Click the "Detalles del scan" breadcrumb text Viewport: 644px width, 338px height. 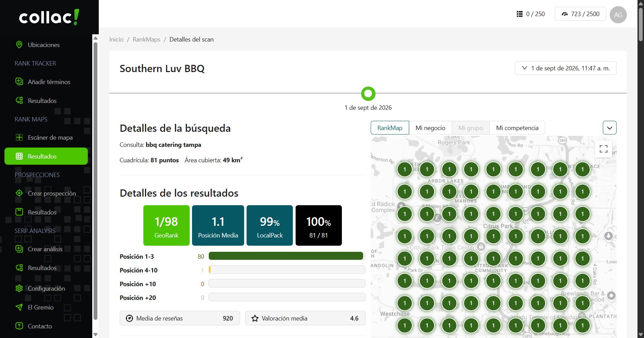191,39
